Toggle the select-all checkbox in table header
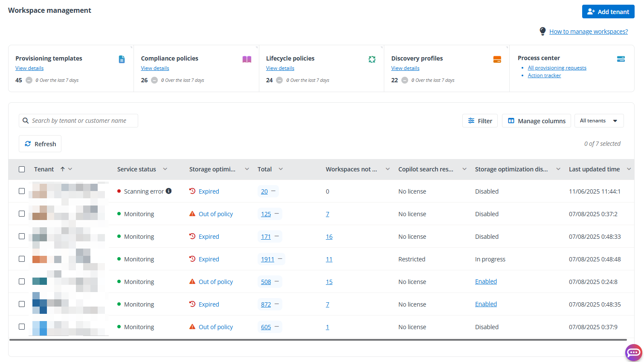Screen dimensions: 644x362 tap(22, 169)
